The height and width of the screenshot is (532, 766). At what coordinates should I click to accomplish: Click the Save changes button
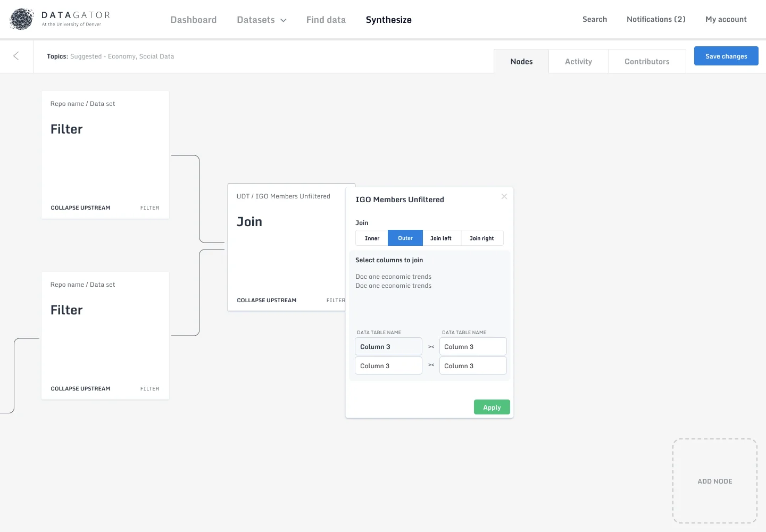726,56
